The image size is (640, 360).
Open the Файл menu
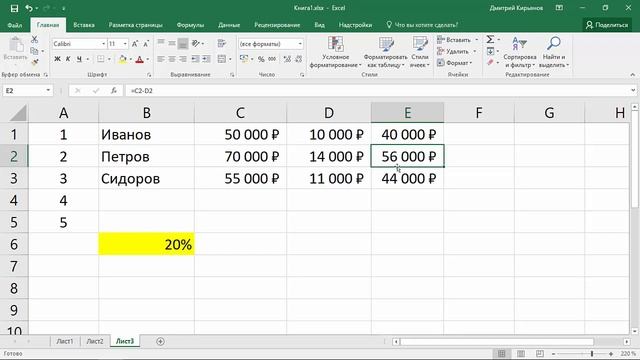pos(15,25)
